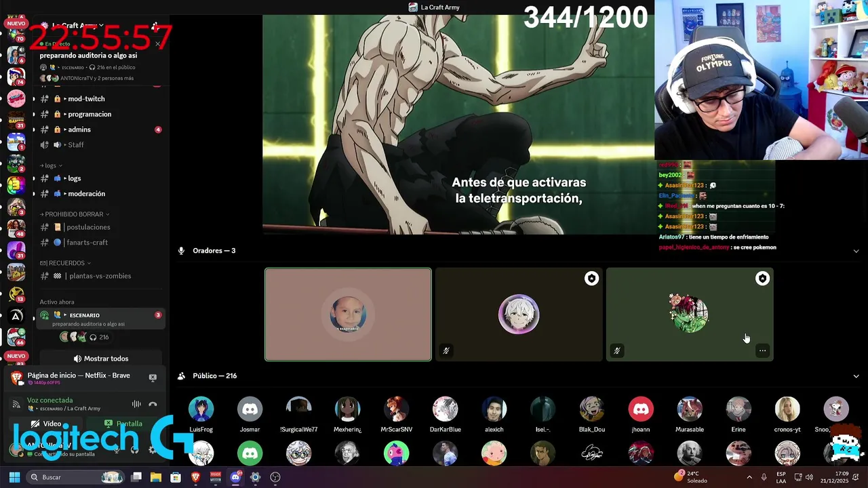Open Erine's audience profile
868x488 pixels.
click(x=738, y=414)
